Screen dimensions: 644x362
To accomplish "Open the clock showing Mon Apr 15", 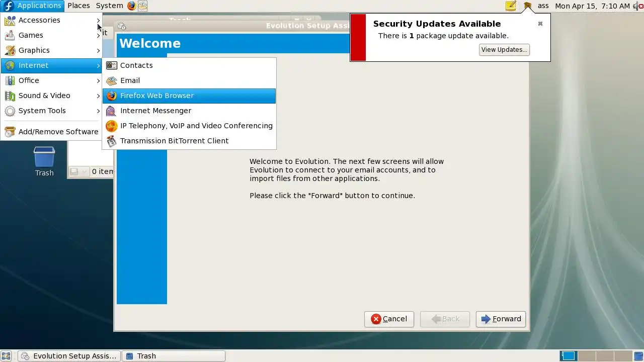I will coord(592,6).
